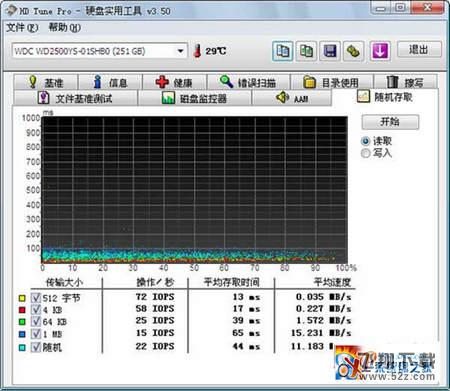Switch to the 信息 info tab
This screenshot has height=391, width=450.
point(110,82)
